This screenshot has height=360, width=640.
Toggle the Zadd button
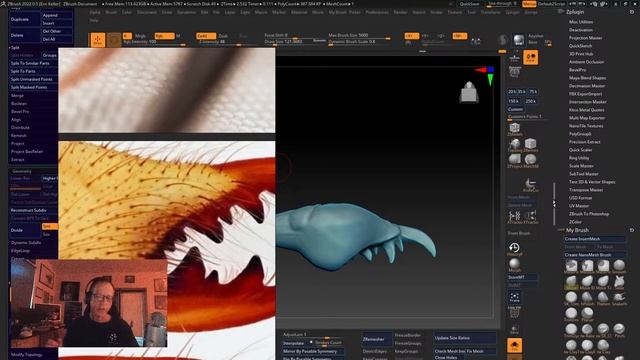click(206, 36)
